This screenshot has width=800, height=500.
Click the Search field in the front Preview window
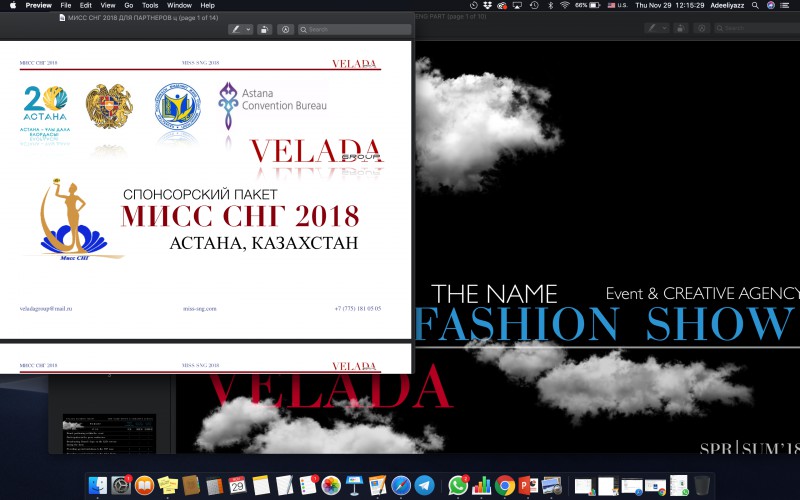(355, 30)
